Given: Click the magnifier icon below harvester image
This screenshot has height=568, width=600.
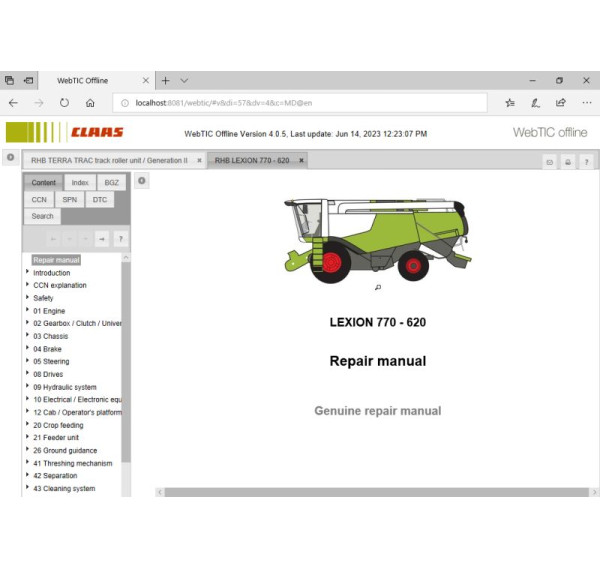Looking at the screenshot, I should coord(377,287).
